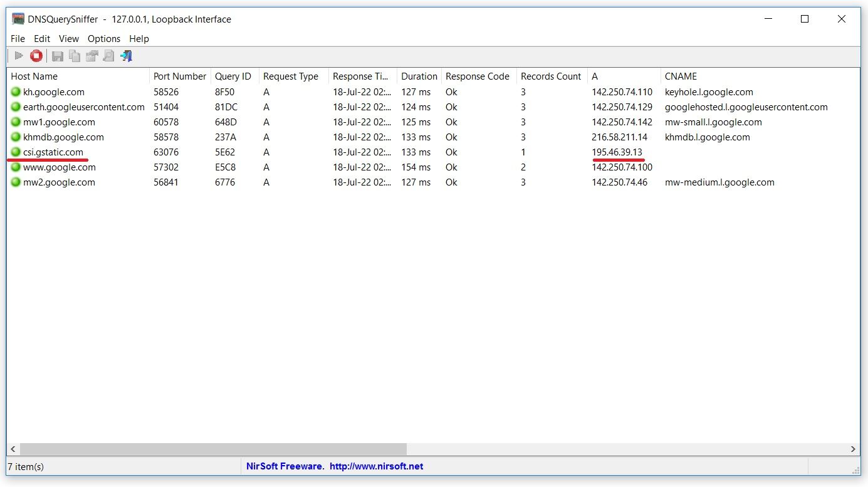Click the Find magnifier toolbar icon

[x=109, y=56]
